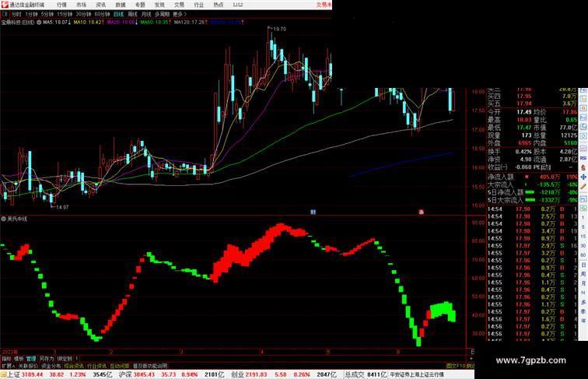
Task: Open the 市场 menu
Action: pyautogui.click(x=81, y=5)
